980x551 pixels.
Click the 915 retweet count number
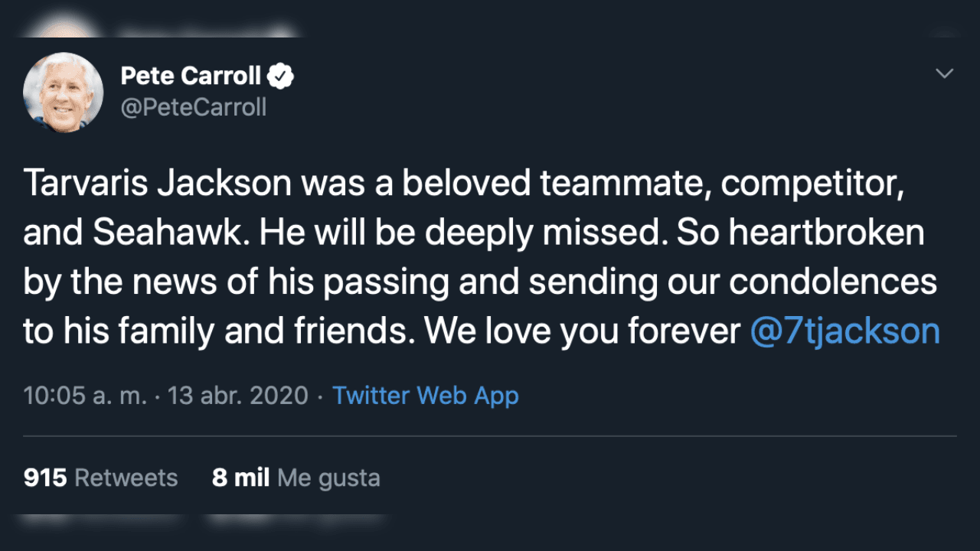click(x=45, y=478)
